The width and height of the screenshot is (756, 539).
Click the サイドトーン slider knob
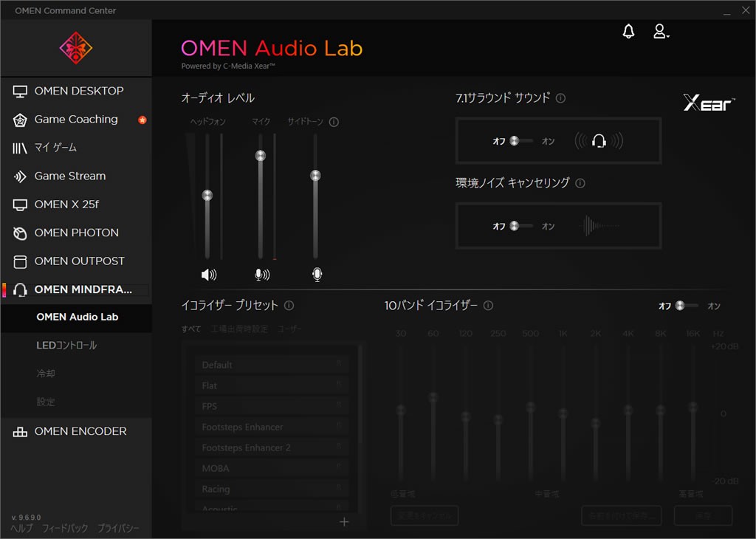(x=315, y=175)
